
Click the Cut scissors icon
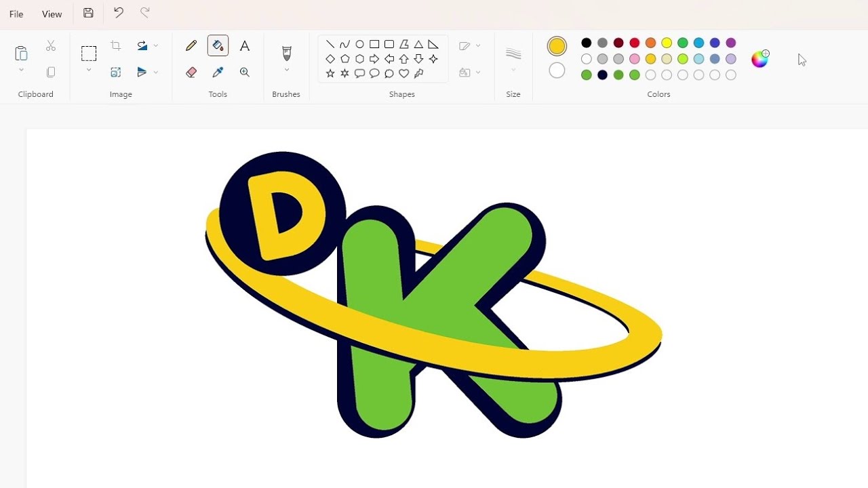pyautogui.click(x=51, y=46)
